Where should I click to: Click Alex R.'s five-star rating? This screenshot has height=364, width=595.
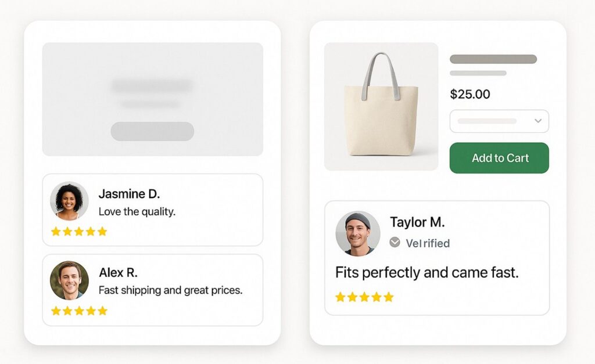79,311
